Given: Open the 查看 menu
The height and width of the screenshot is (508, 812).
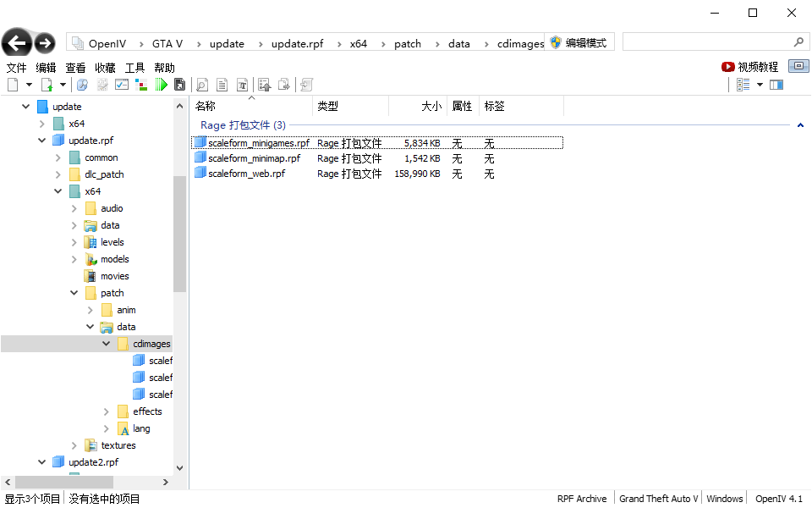Looking at the screenshot, I should 75,68.
